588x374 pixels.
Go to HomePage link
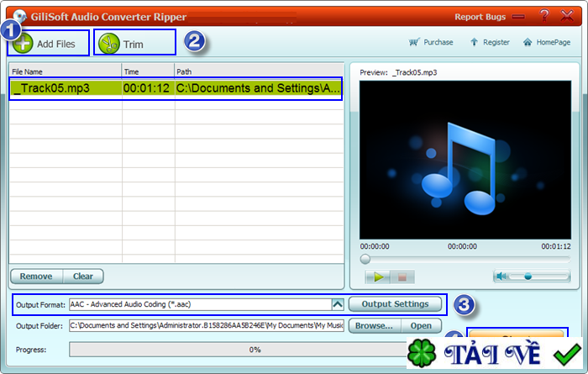pyautogui.click(x=547, y=42)
